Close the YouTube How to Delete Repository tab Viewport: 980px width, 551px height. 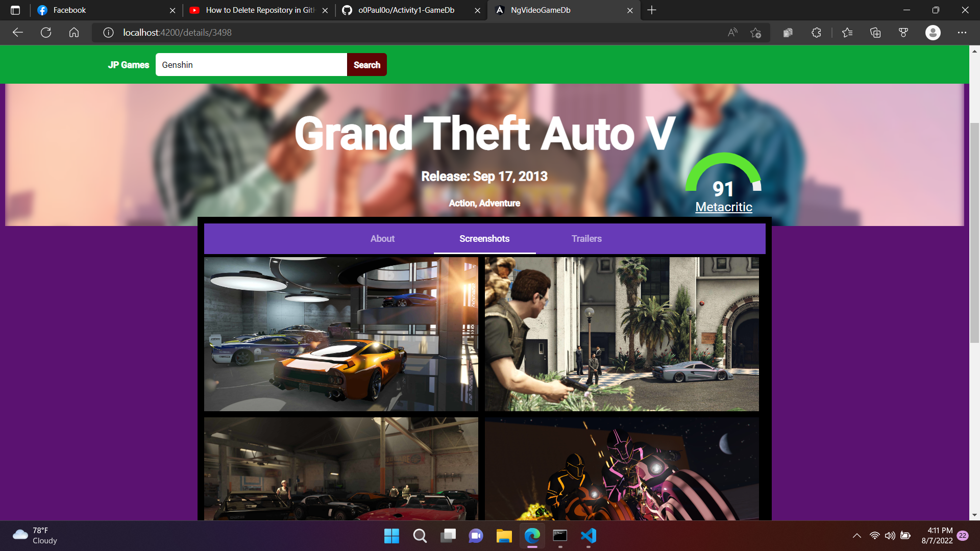[325, 10]
